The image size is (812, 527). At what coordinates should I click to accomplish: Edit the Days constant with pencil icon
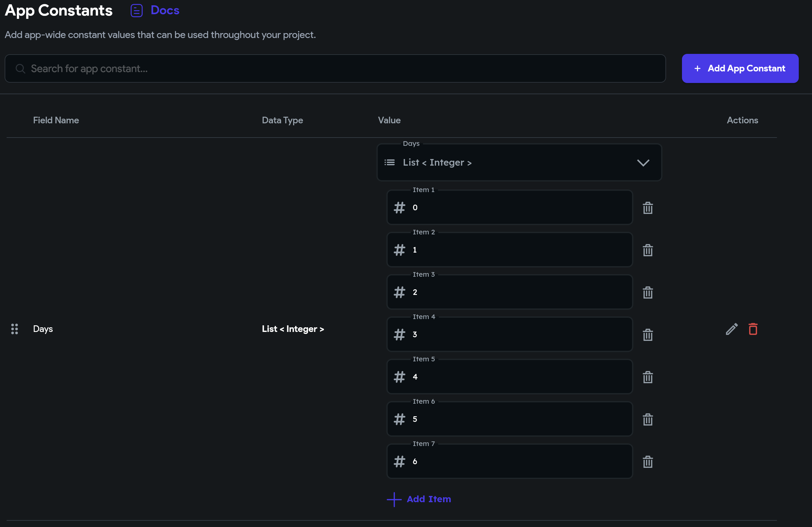point(732,329)
